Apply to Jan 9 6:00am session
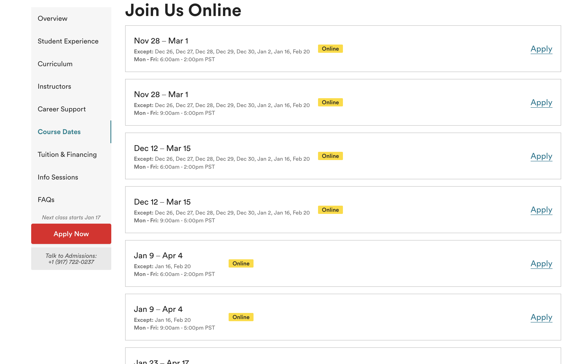This screenshot has height=364, width=588. pos(541,264)
